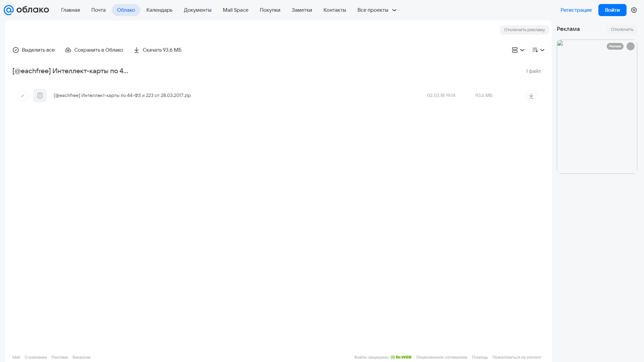Image resolution: width=644 pixels, height=362 pixels.
Task: Click the Войти login button
Action: [x=612, y=10]
